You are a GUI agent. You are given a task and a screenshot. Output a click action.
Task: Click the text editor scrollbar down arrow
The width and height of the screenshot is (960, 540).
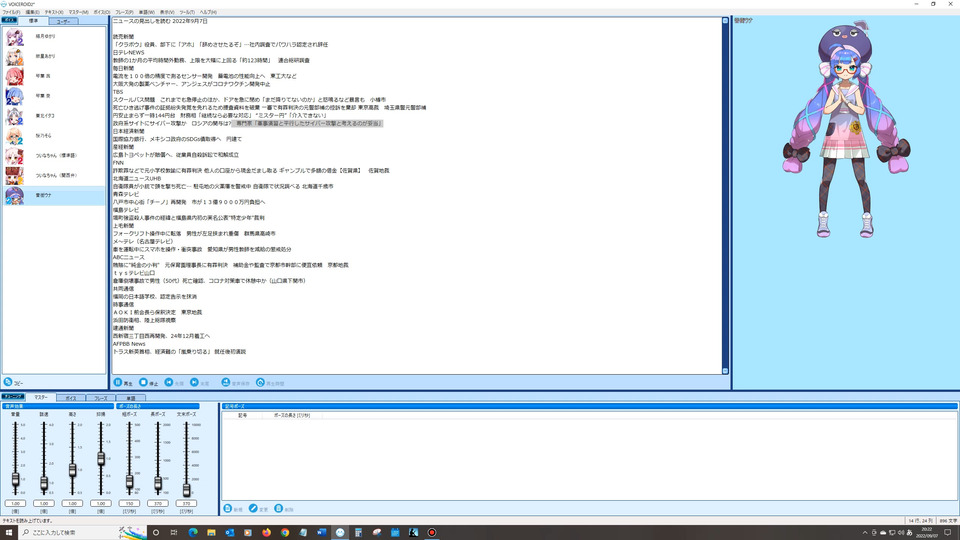725,370
